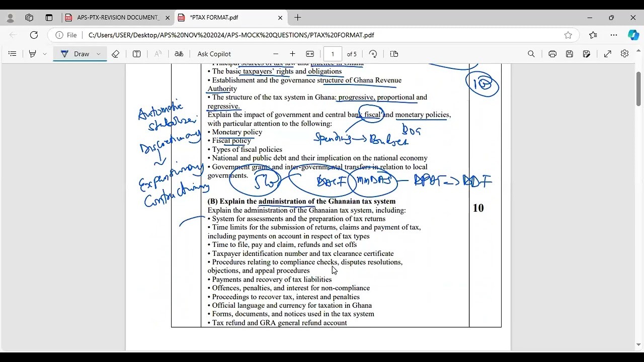
Task: Close the APS-PTX-REVISION DOCUMENT tab
Action: (x=168, y=18)
